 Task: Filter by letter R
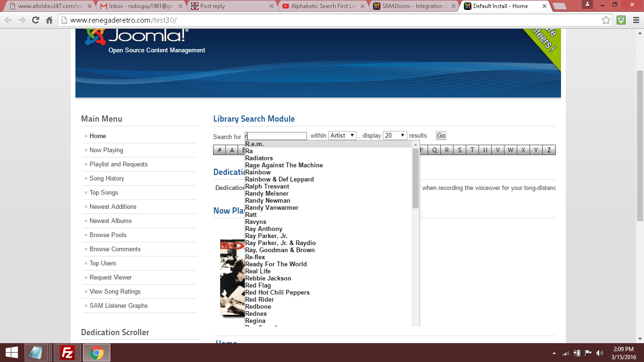(x=447, y=150)
